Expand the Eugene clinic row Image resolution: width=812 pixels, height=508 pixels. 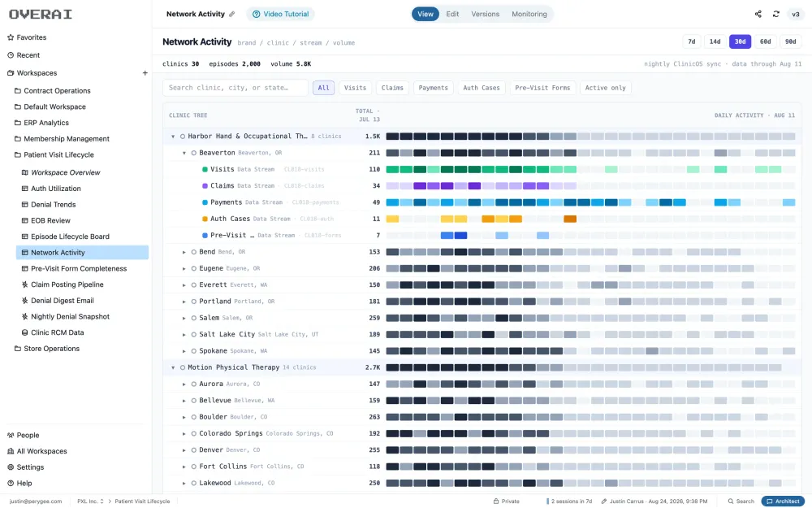(x=184, y=268)
